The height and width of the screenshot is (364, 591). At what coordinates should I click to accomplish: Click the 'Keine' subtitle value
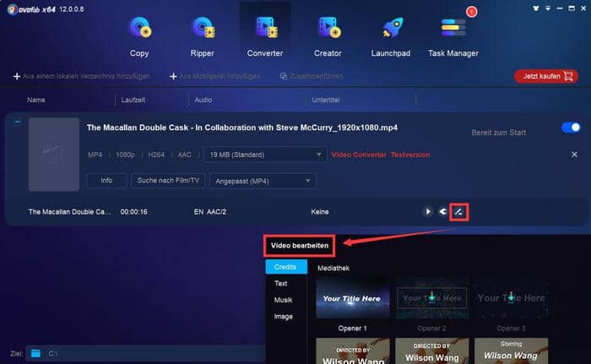[320, 212]
